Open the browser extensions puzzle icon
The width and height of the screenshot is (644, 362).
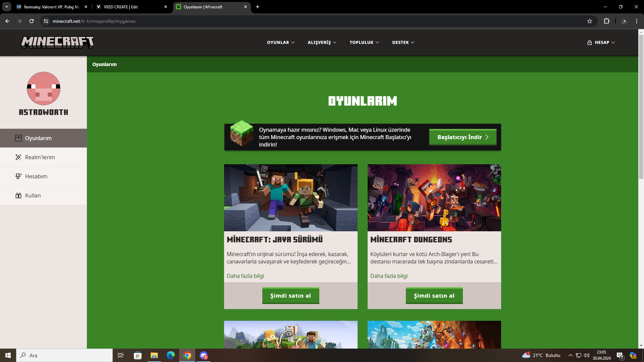click(x=606, y=21)
